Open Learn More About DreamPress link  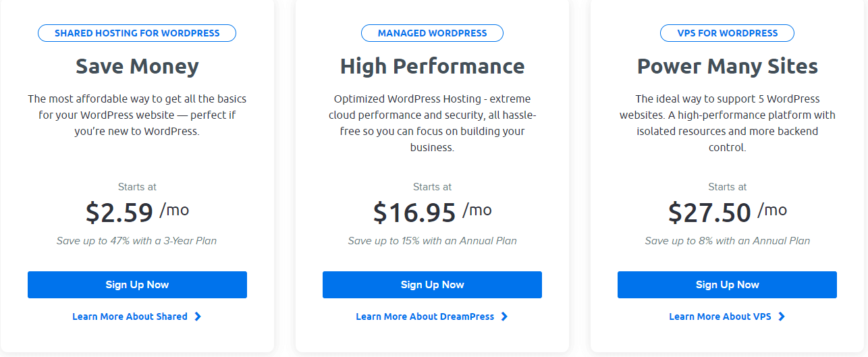(x=425, y=317)
